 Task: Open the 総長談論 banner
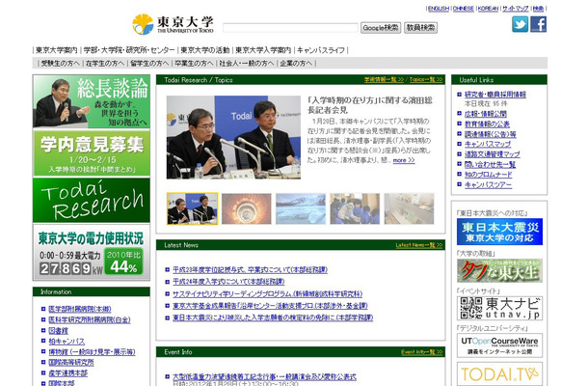[x=92, y=101]
